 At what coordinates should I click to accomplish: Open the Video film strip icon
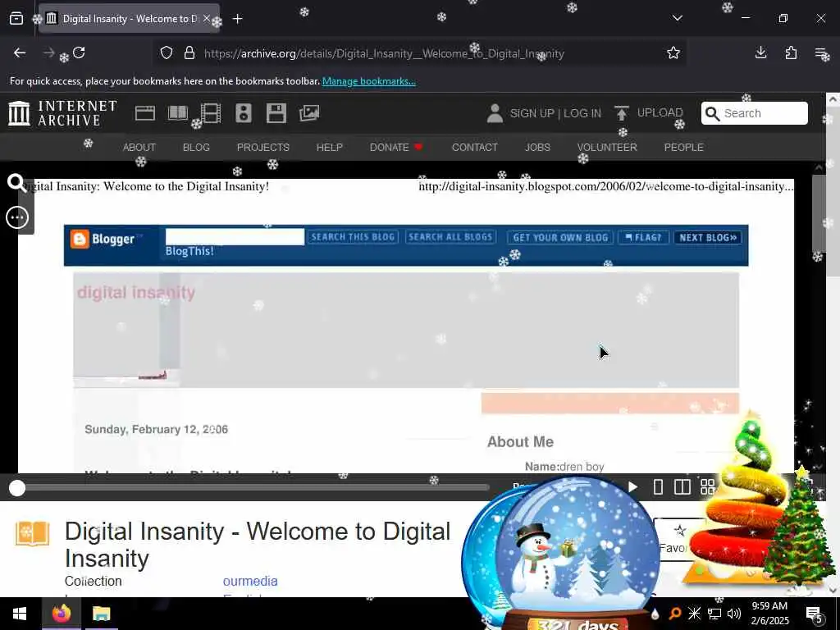211,113
